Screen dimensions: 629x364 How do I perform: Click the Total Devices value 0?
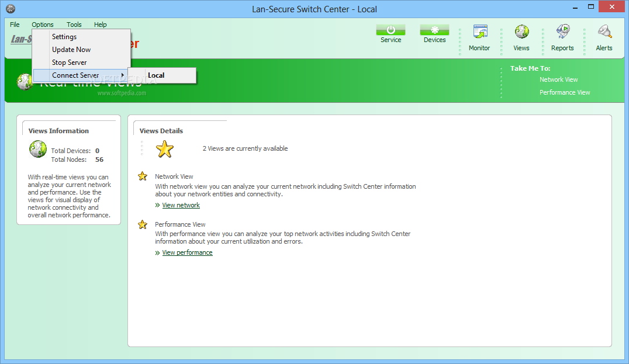(x=97, y=151)
